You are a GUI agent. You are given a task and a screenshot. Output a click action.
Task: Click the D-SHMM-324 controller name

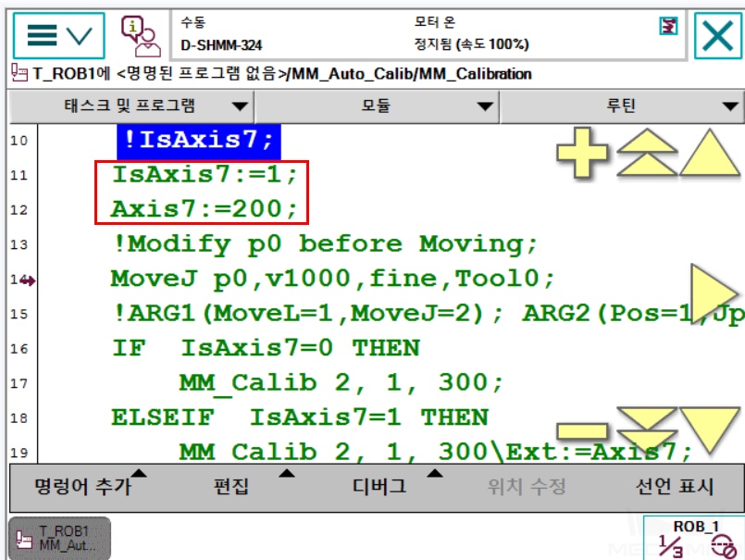coord(221,45)
